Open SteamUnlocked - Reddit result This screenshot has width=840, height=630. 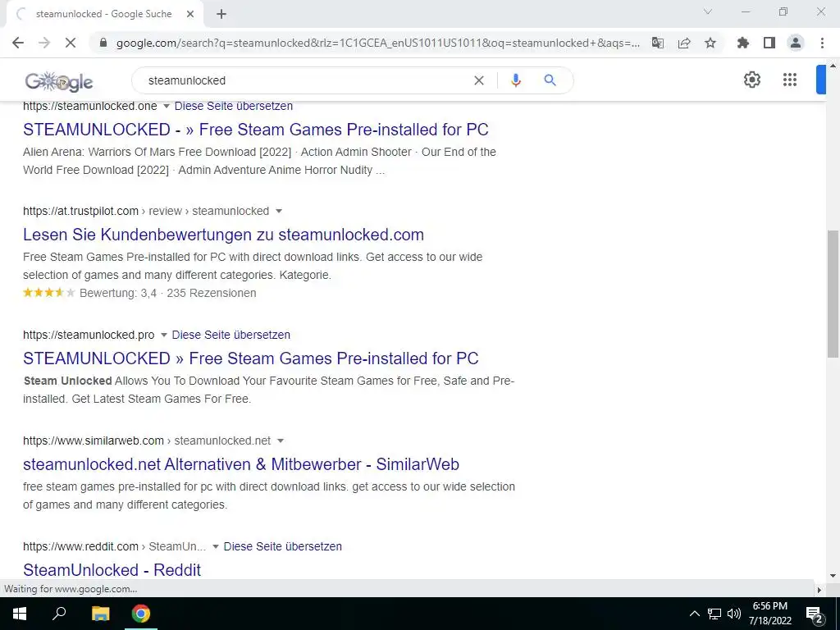point(112,569)
